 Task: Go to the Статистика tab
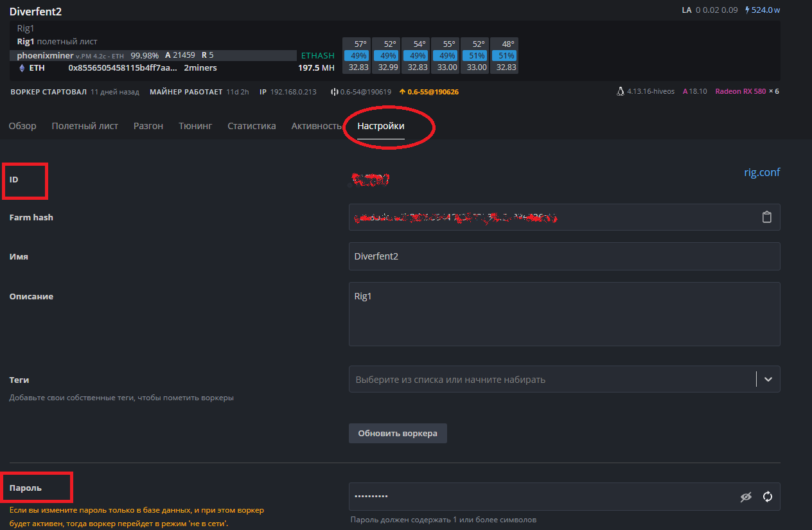(251, 126)
